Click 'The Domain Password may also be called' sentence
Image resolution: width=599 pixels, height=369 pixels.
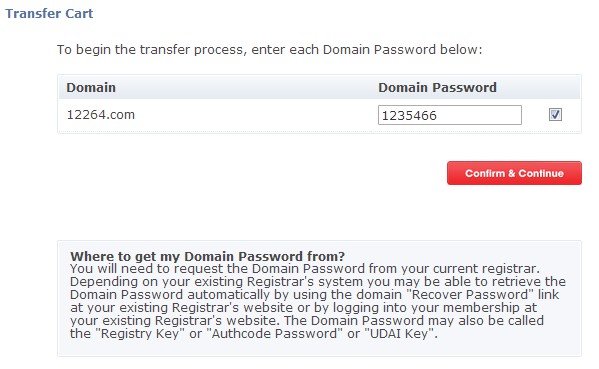tap(414, 320)
